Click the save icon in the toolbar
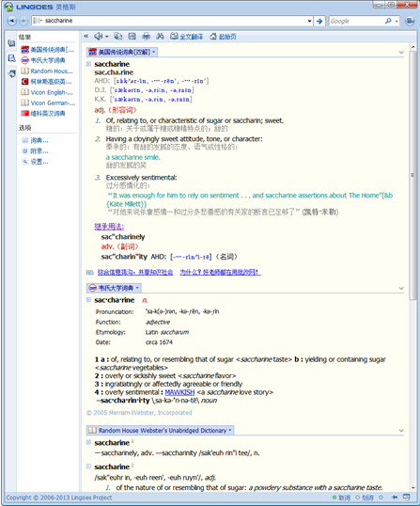 point(132,37)
